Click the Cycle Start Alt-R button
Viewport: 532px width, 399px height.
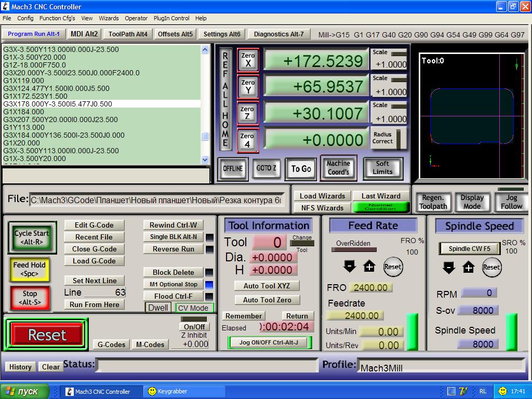pyautogui.click(x=32, y=237)
